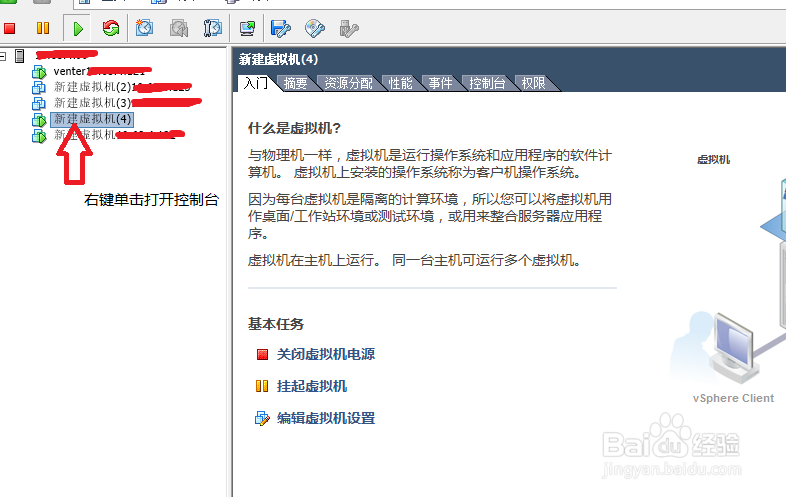This screenshot has height=497, width=786.
Task: Select 新建虚拟机(4) in the inventory tree
Action: coord(92,119)
